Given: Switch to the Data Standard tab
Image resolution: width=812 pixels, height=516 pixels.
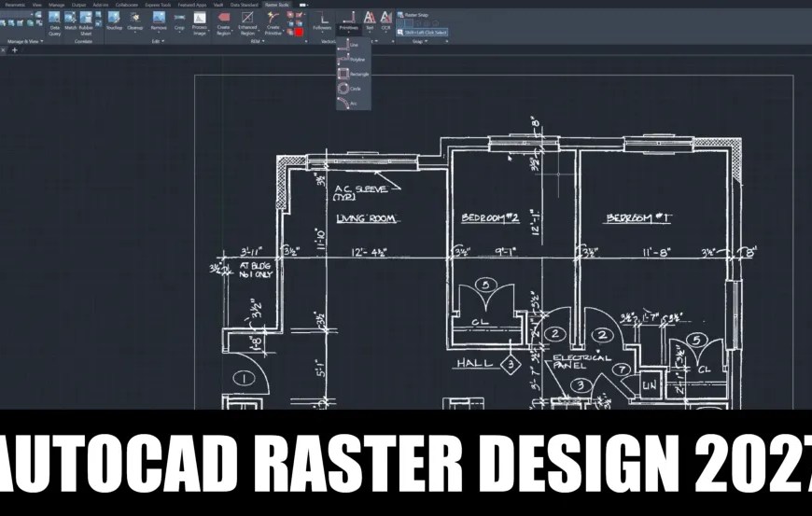Looking at the screenshot, I should (244, 5).
